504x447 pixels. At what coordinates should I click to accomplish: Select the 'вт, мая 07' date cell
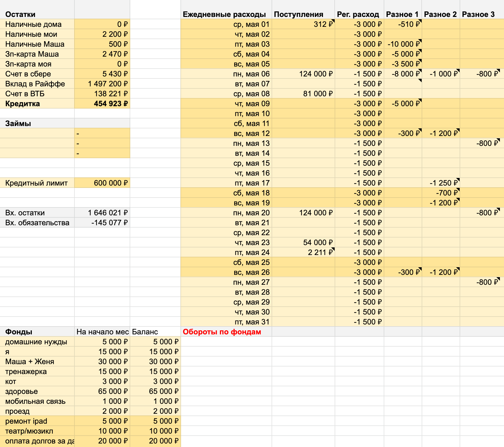226,84
